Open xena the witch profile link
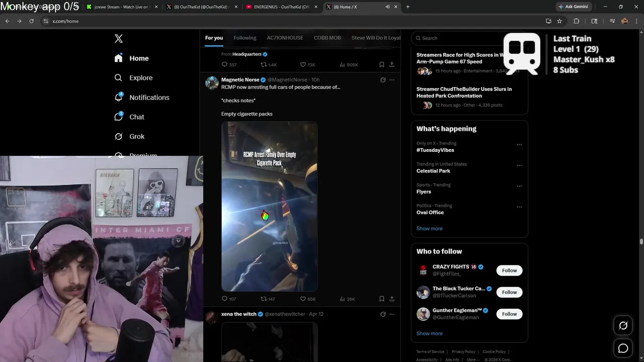 239,314
